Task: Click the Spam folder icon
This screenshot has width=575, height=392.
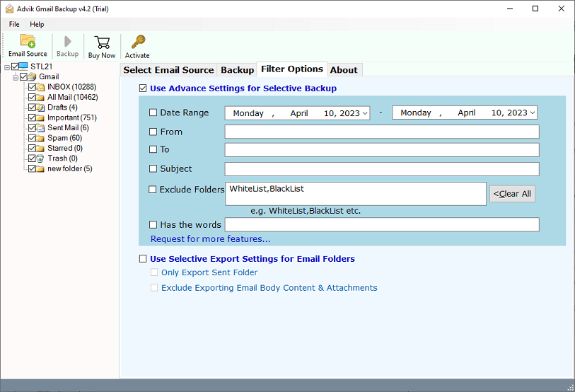Action: point(40,138)
